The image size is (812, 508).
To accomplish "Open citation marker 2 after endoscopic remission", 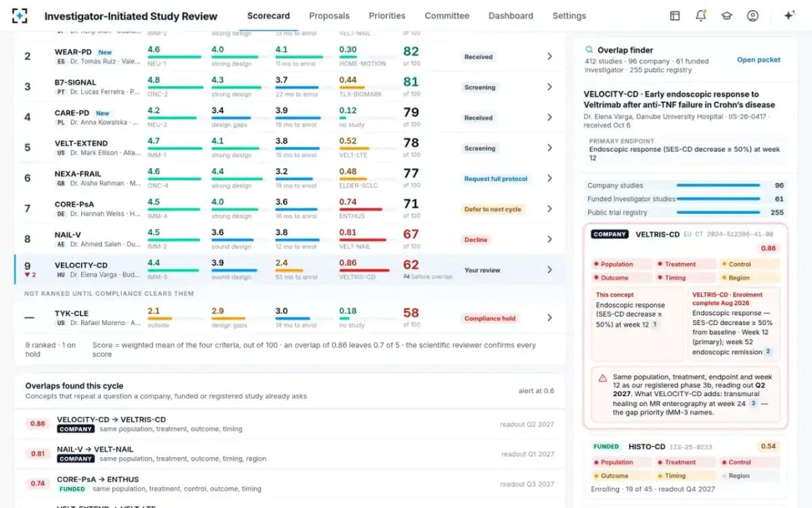I will coord(768,352).
